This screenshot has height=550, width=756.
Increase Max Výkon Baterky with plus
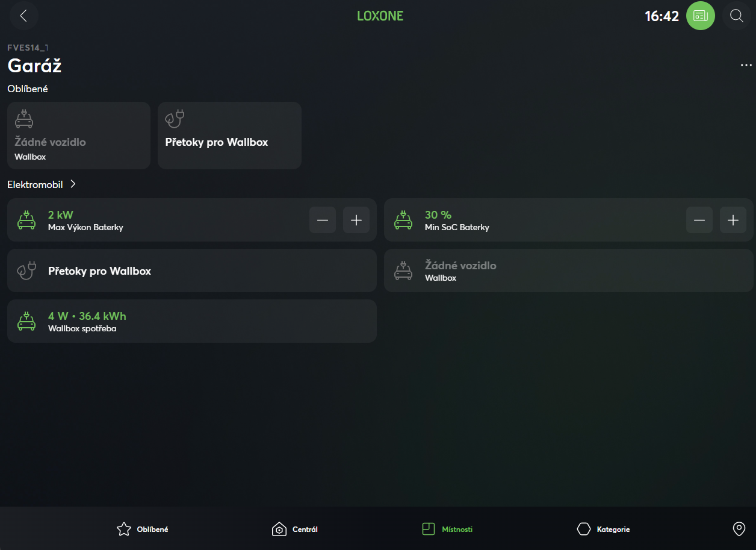click(356, 220)
